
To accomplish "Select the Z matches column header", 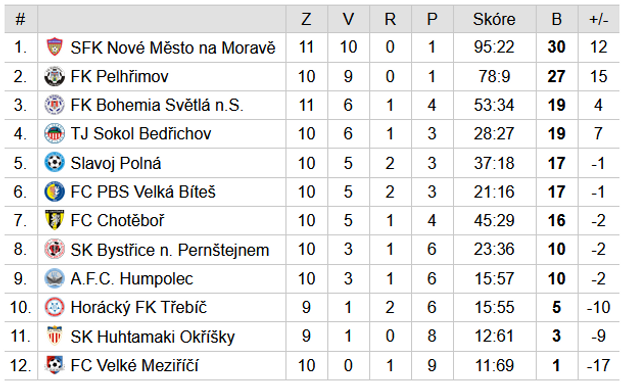I will click(306, 19).
